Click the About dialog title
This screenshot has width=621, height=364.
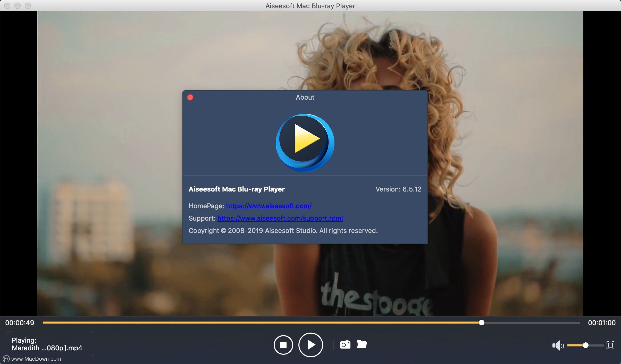tap(305, 97)
